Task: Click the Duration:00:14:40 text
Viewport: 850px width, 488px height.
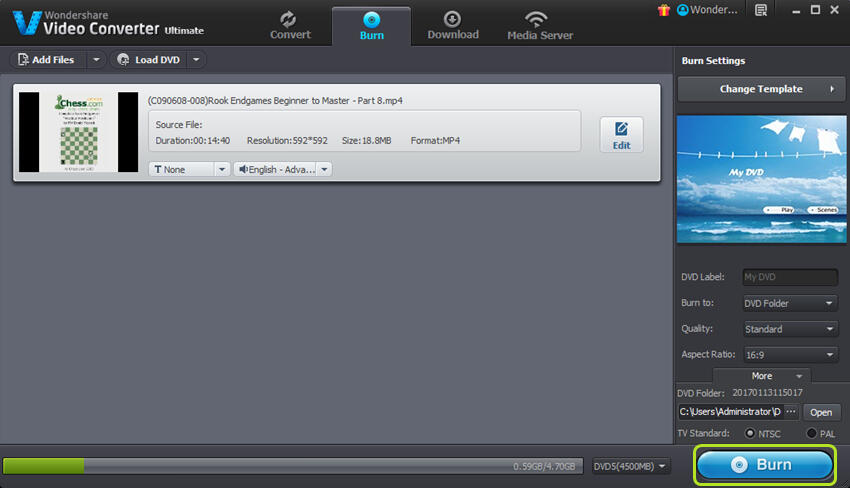Action: [192, 140]
